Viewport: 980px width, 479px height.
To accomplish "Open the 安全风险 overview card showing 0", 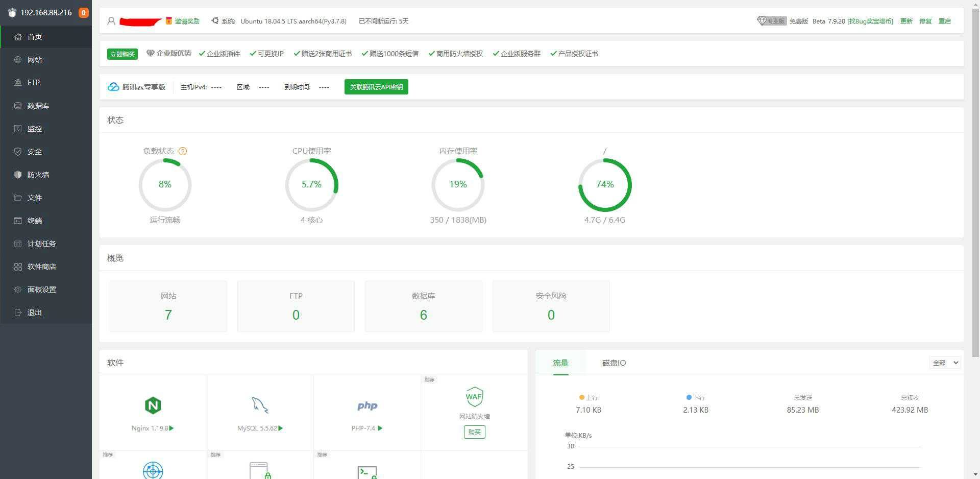I will [551, 306].
